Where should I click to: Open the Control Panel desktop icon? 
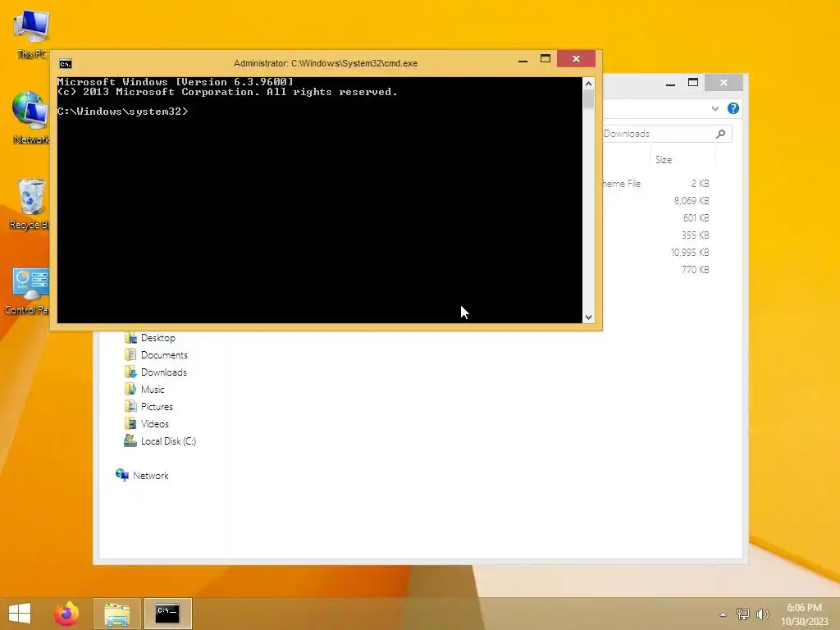click(x=28, y=291)
